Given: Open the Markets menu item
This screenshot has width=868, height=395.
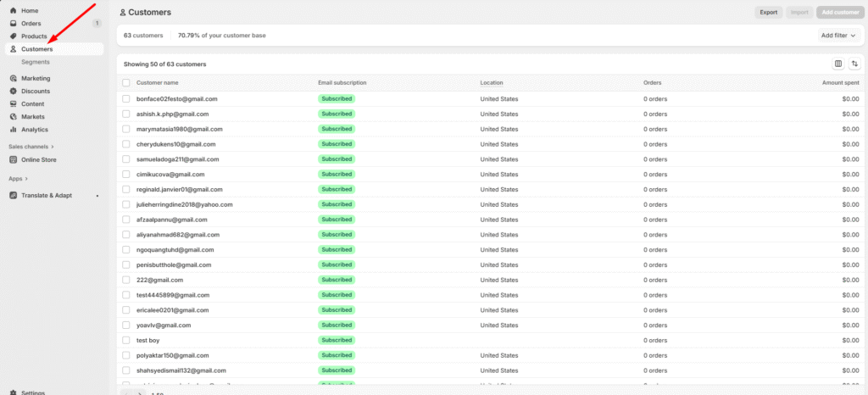Looking at the screenshot, I should click(x=33, y=117).
